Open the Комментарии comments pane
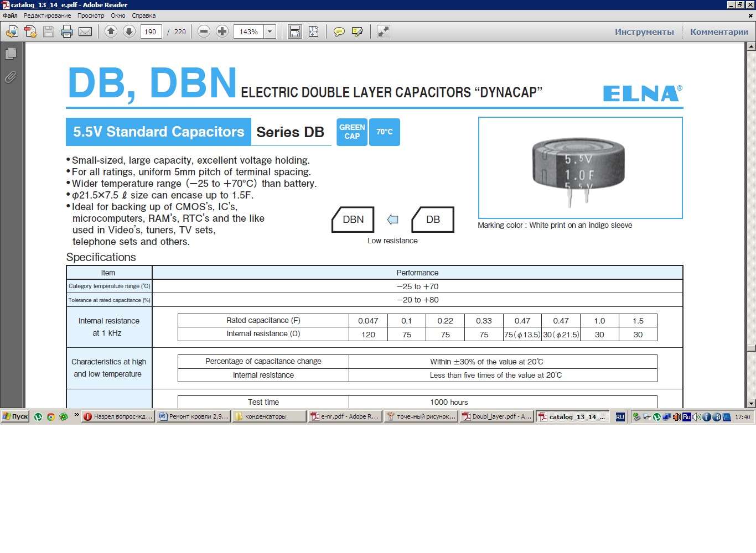The width and height of the screenshot is (756, 553). (x=719, y=32)
